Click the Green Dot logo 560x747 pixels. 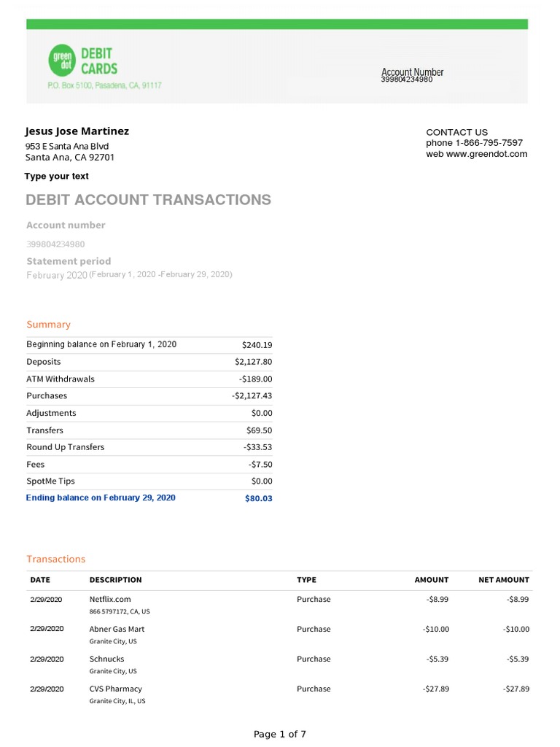tap(62, 61)
